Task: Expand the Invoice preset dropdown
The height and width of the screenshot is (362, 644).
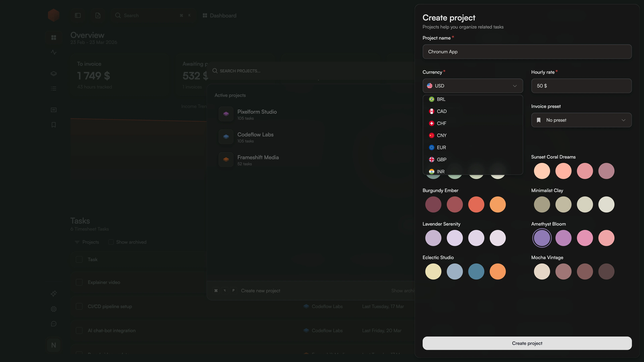Action: [581, 120]
